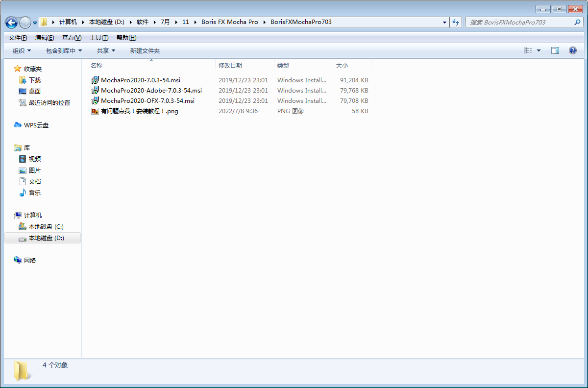
Task: Select the file 有问题点我！安装教程！.png
Action: tap(140, 111)
